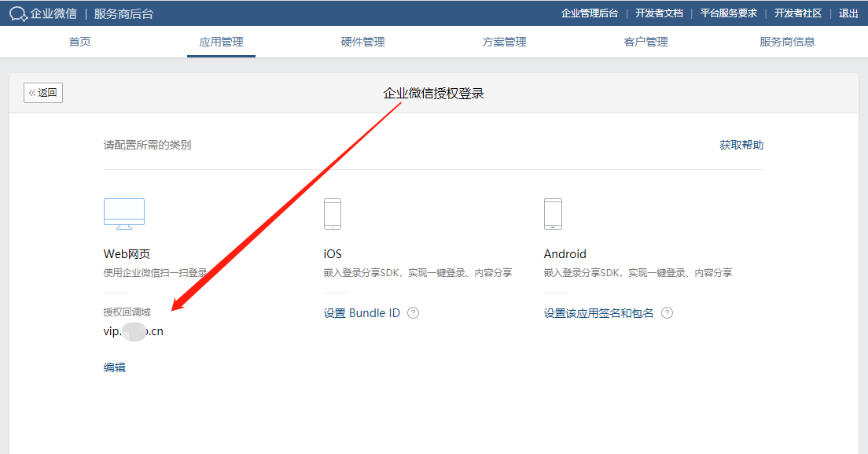Viewport: 868px width, 454px height.
Task: Select the iOS phone icon
Action: tap(333, 214)
